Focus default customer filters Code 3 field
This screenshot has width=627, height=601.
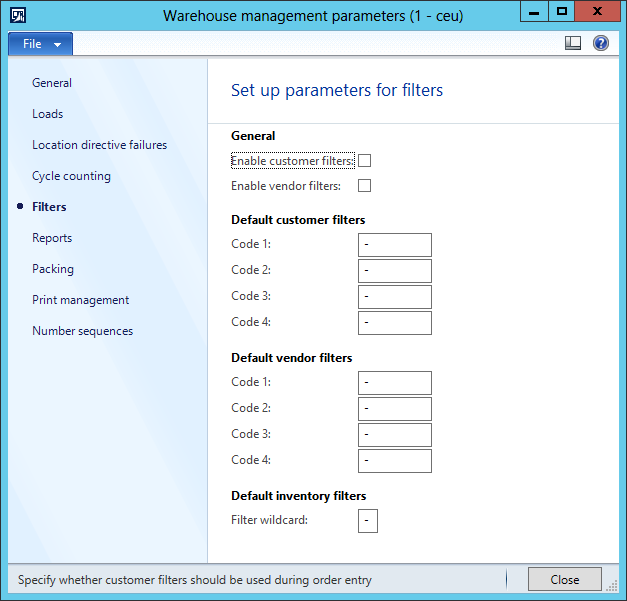click(x=394, y=297)
